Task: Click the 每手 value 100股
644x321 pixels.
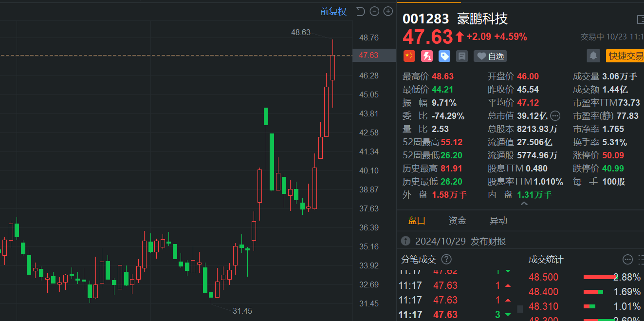Action: coord(614,182)
